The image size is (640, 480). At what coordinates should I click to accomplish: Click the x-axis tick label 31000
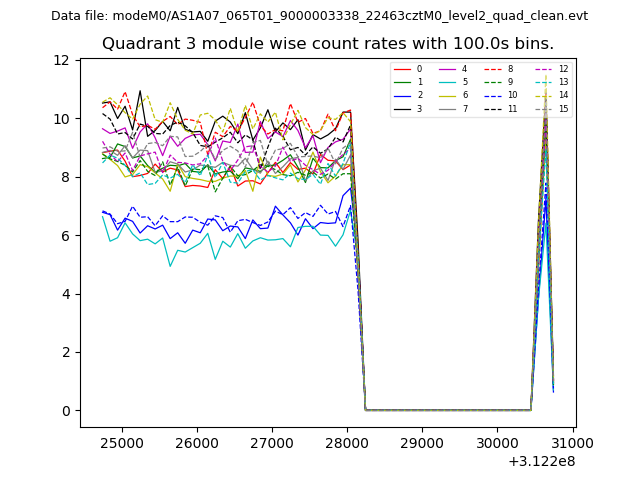pos(572,442)
